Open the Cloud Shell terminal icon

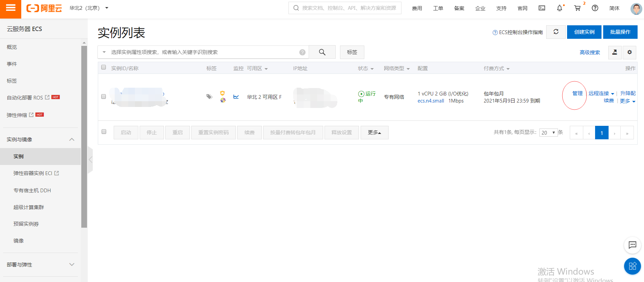[542, 8]
